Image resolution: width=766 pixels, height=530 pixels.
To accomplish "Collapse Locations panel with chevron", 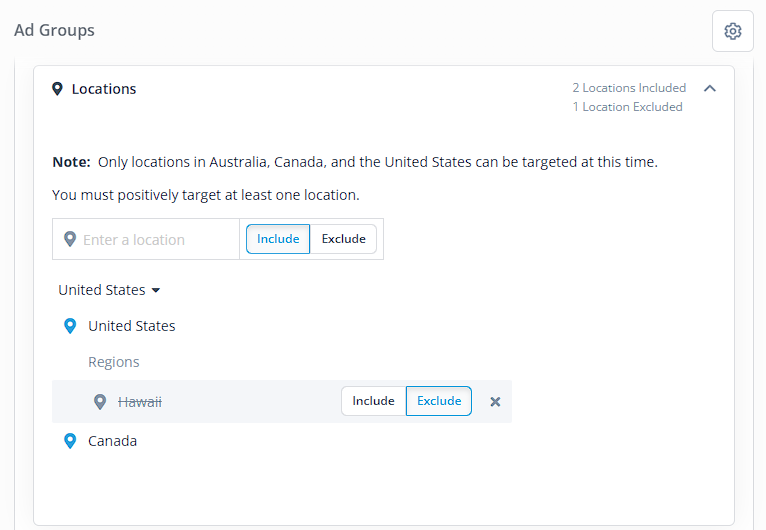I will tap(710, 88).
